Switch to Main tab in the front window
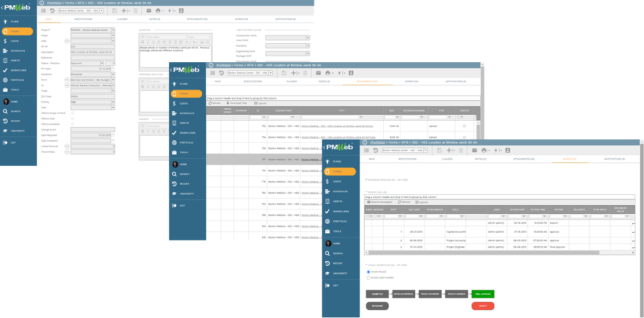Image resolution: width=644 pixels, height=318 pixels. [x=372, y=159]
